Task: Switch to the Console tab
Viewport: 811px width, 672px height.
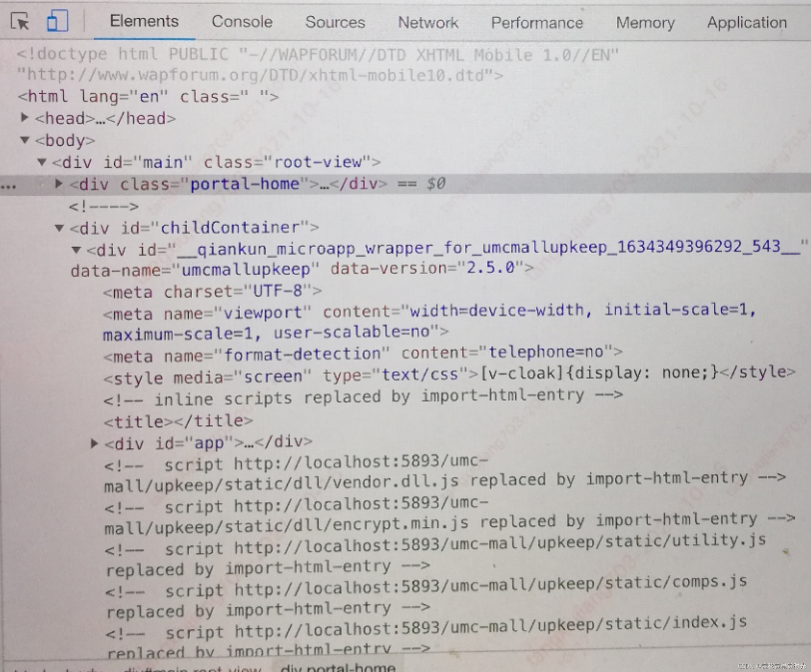Action: click(x=242, y=22)
